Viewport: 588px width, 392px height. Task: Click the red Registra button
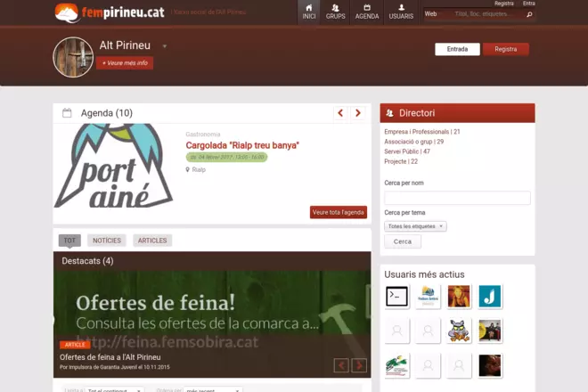tap(505, 49)
